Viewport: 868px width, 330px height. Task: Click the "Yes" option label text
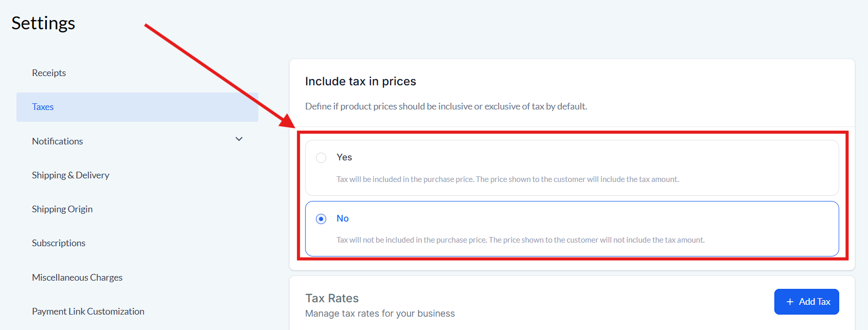click(x=344, y=157)
